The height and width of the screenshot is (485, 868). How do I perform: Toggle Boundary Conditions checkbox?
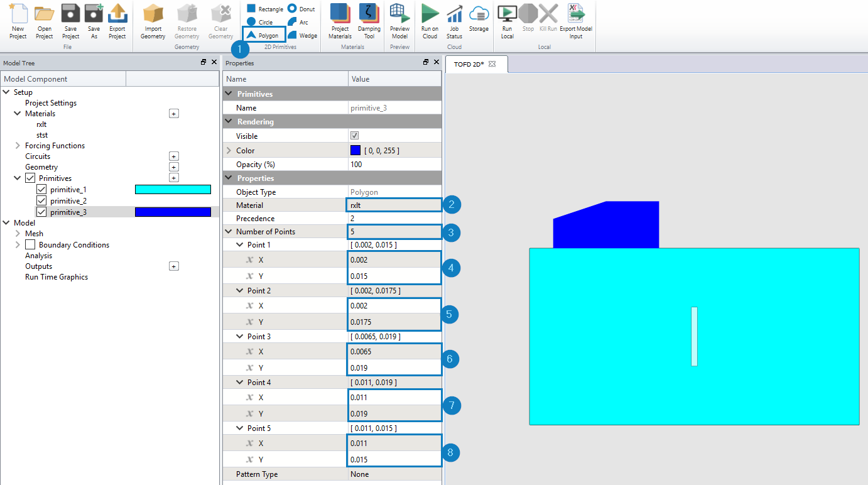30,245
